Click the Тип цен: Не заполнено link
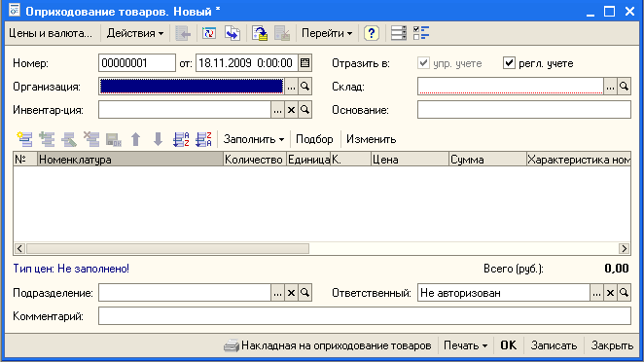644x362 pixels. point(71,269)
